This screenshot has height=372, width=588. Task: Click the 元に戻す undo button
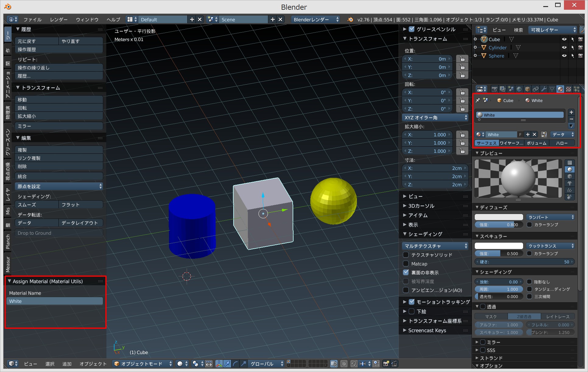coord(37,41)
